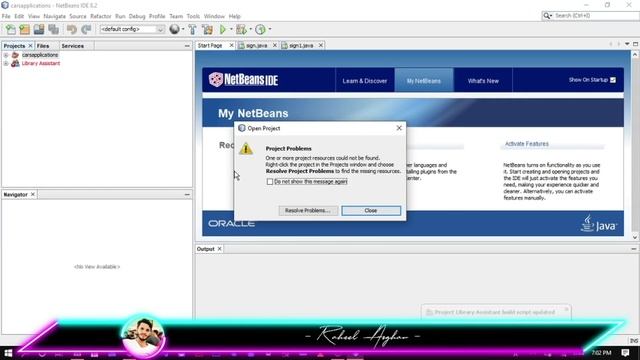640x360 pixels.
Task: Click the Open Project toolbar icon
Action: pos(39,29)
